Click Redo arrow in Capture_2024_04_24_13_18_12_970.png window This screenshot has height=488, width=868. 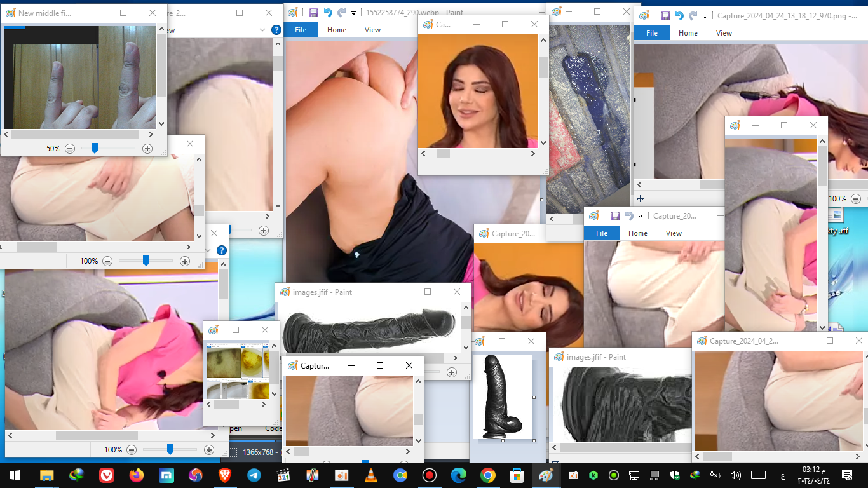click(x=693, y=16)
